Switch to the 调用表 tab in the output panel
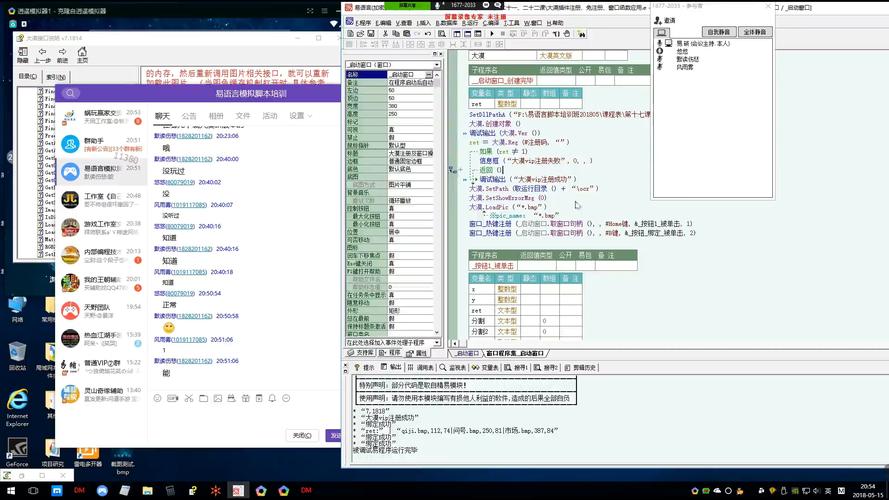Image resolution: width=889 pixels, height=500 pixels. (421, 367)
